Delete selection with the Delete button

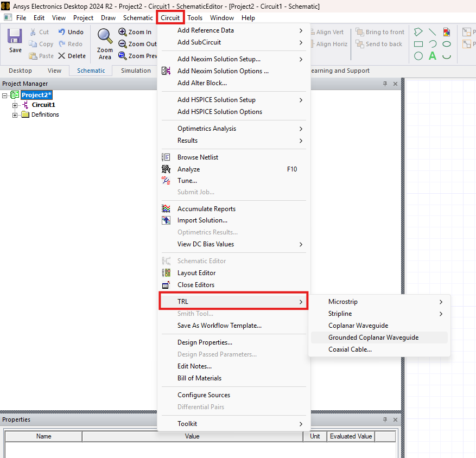72,56
